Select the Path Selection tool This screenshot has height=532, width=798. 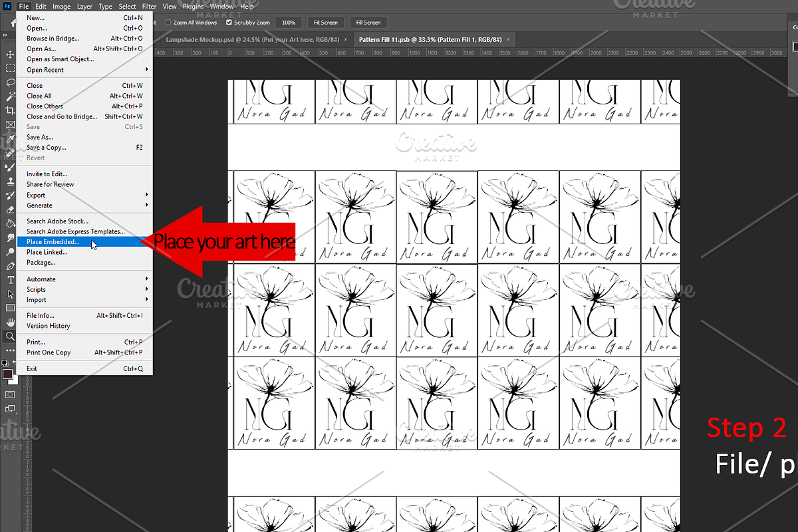click(10, 294)
